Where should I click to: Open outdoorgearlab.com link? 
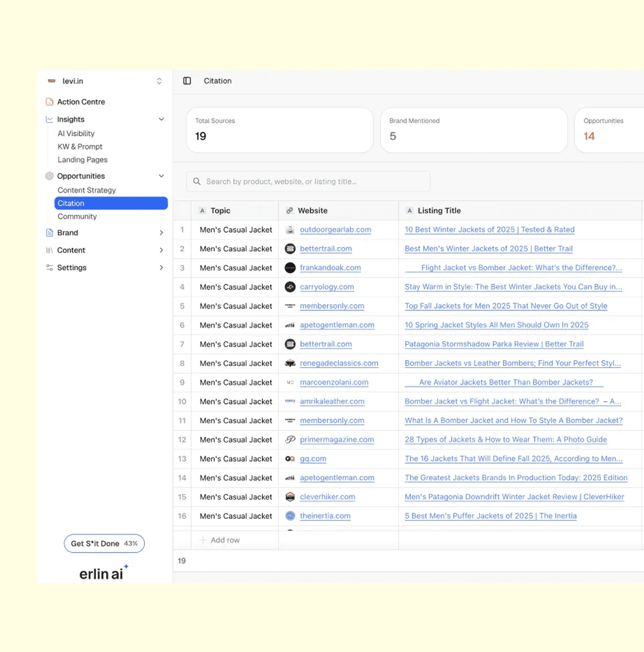coord(336,230)
